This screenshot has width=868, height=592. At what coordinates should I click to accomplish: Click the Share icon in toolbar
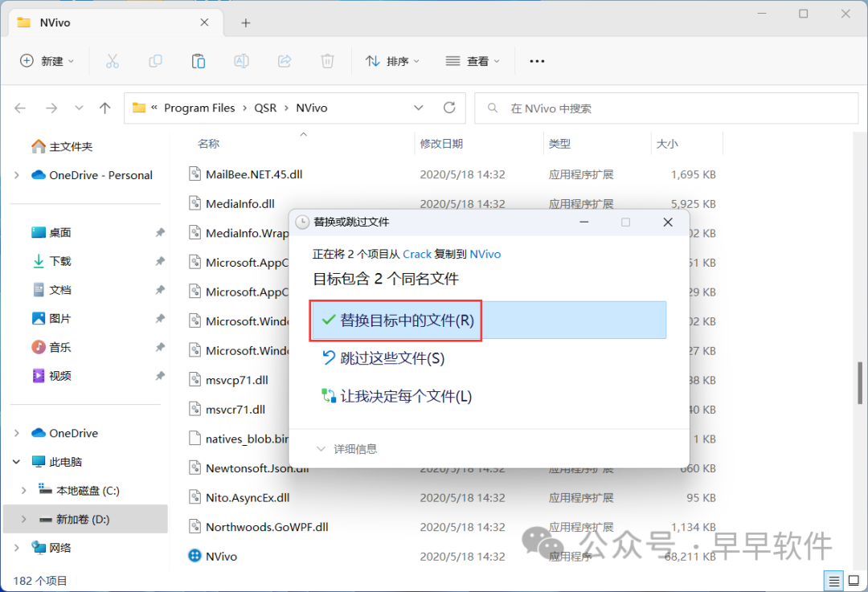click(284, 61)
